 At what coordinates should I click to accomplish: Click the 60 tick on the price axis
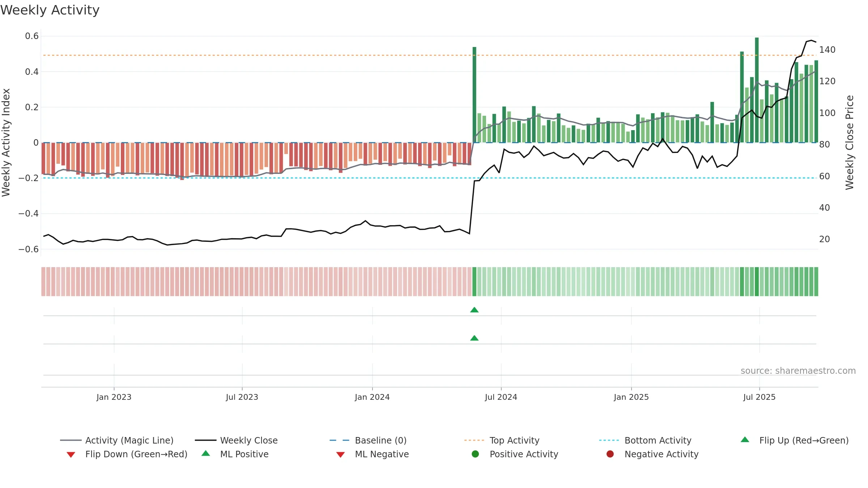(x=825, y=176)
